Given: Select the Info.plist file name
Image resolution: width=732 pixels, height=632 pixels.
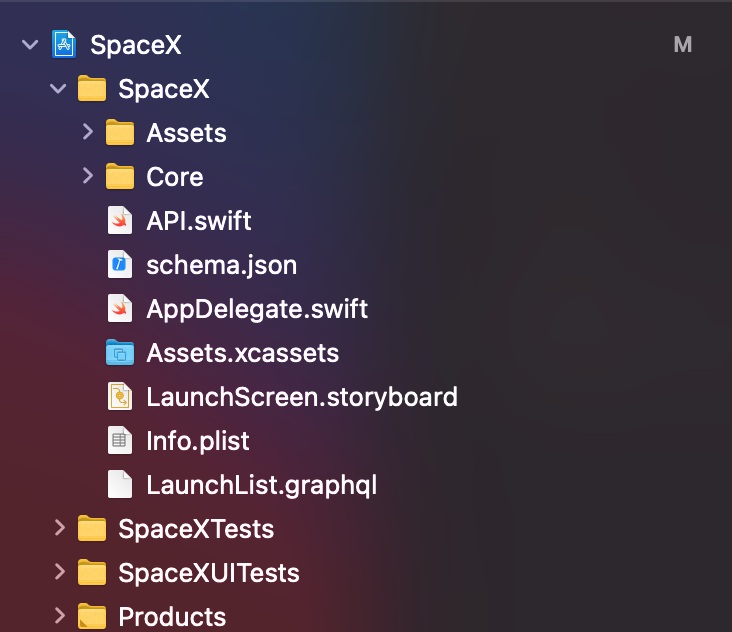Looking at the screenshot, I should [x=198, y=441].
